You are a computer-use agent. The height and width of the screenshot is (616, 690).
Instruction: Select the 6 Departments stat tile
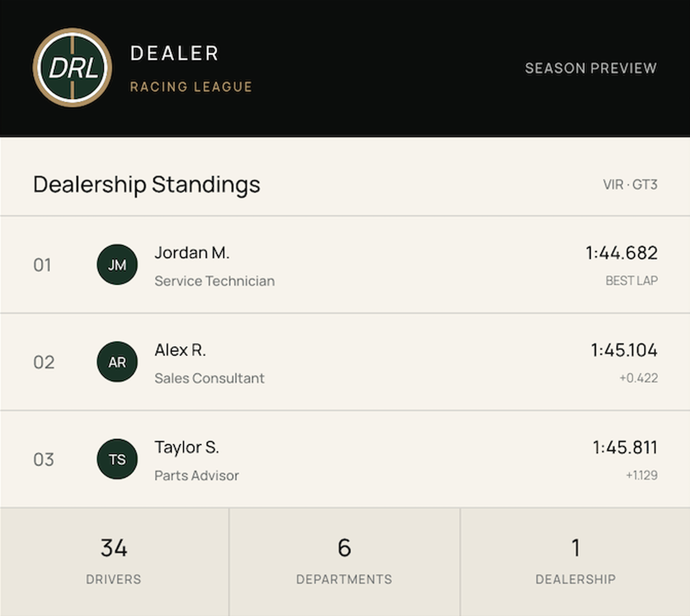pyautogui.click(x=344, y=562)
